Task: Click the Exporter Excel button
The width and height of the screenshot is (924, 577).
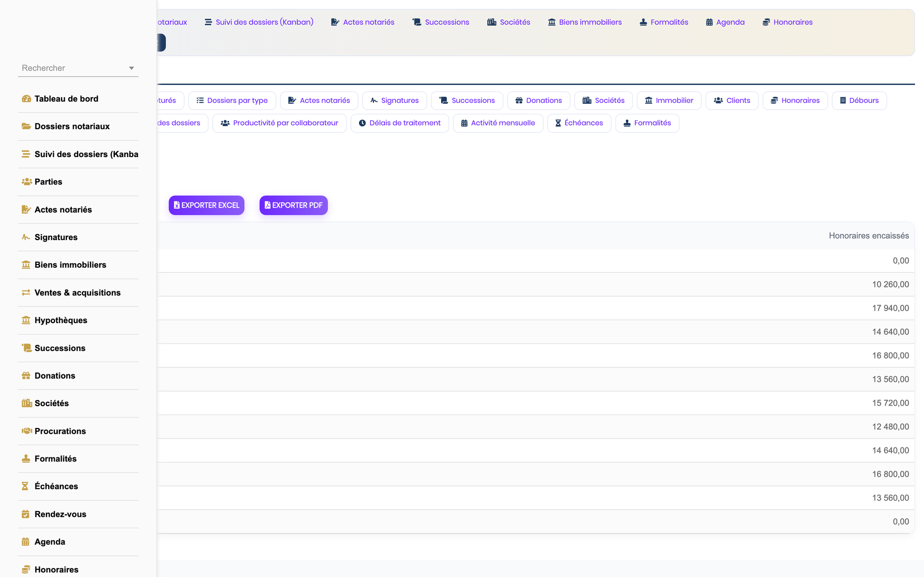Action: [207, 205]
